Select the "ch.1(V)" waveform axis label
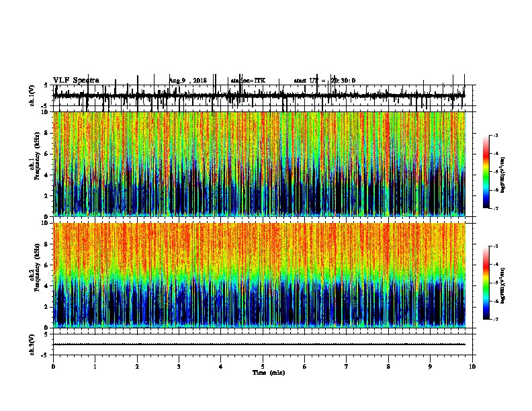Viewport: 532px width, 411px height. pos(32,95)
